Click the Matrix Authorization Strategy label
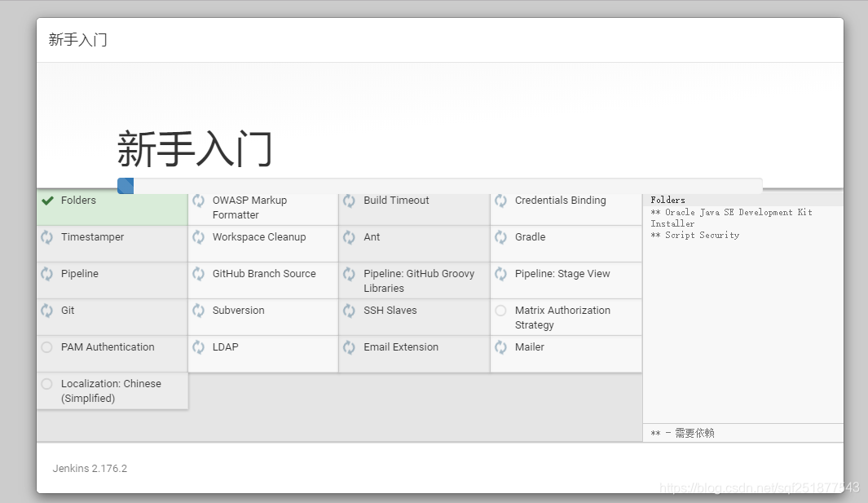The image size is (868, 503). coord(562,317)
